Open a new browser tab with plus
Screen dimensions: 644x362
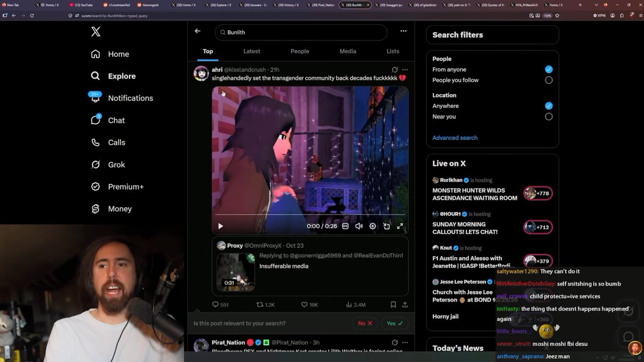coord(580,5)
